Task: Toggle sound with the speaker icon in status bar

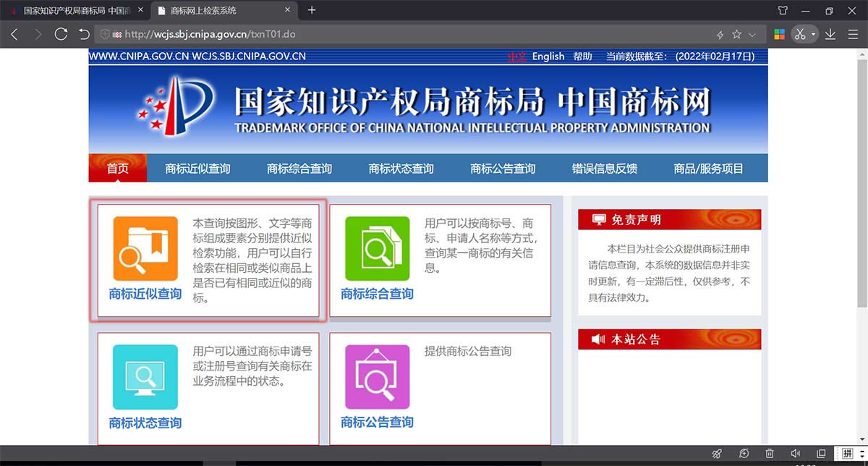Action: 796,454
